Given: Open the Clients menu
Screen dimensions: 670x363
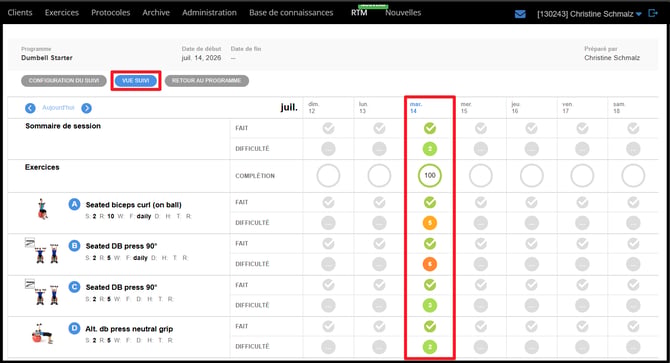Looking at the screenshot, I should click(20, 13).
